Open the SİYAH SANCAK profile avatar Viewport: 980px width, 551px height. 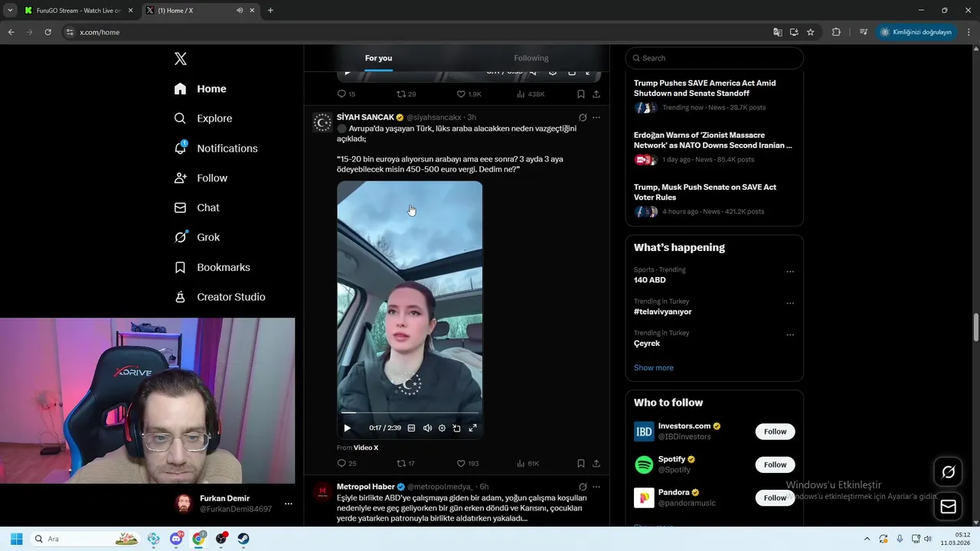pyautogui.click(x=322, y=122)
